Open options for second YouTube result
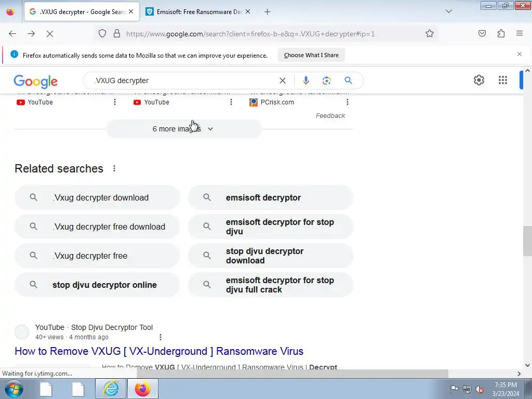532x399 pixels. (231, 102)
